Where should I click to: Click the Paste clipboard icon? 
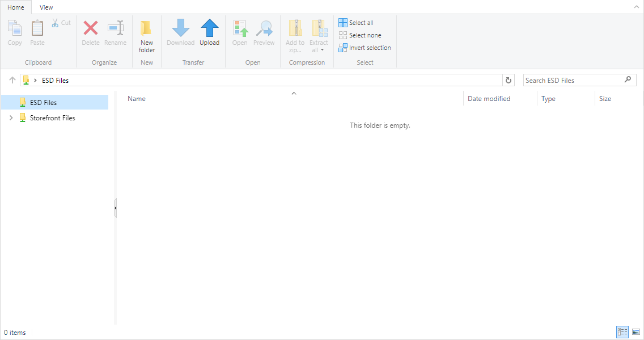click(x=37, y=28)
